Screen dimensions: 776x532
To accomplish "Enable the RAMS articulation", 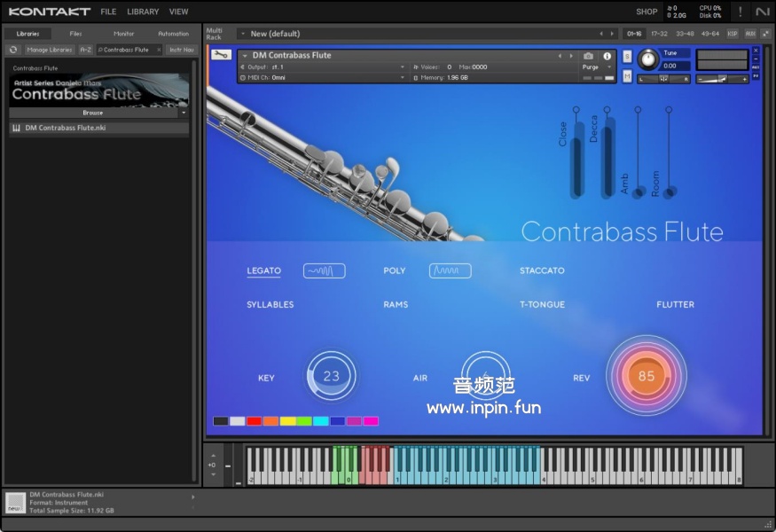I will pyautogui.click(x=396, y=304).
